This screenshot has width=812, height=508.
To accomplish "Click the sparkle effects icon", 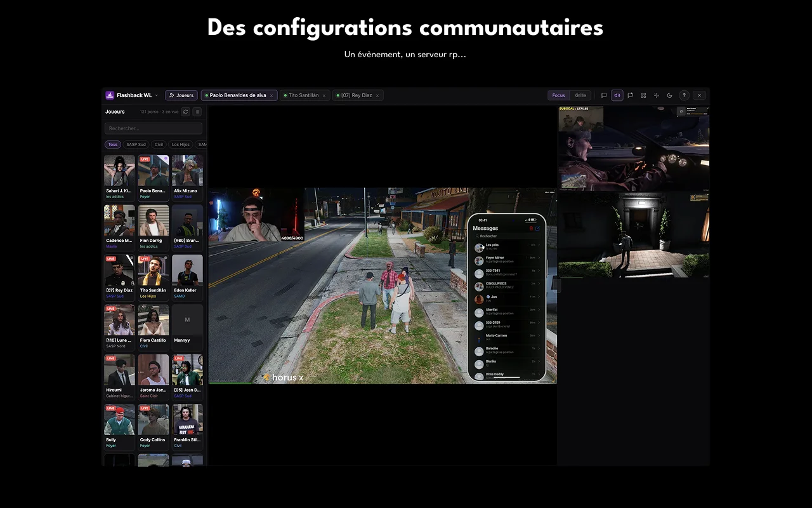I will tap(657, 95).
